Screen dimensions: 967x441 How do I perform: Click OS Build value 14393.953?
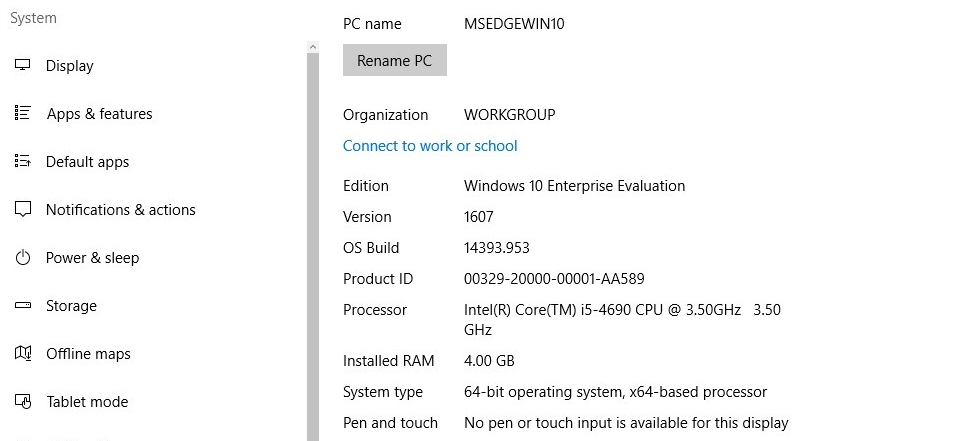496,248
